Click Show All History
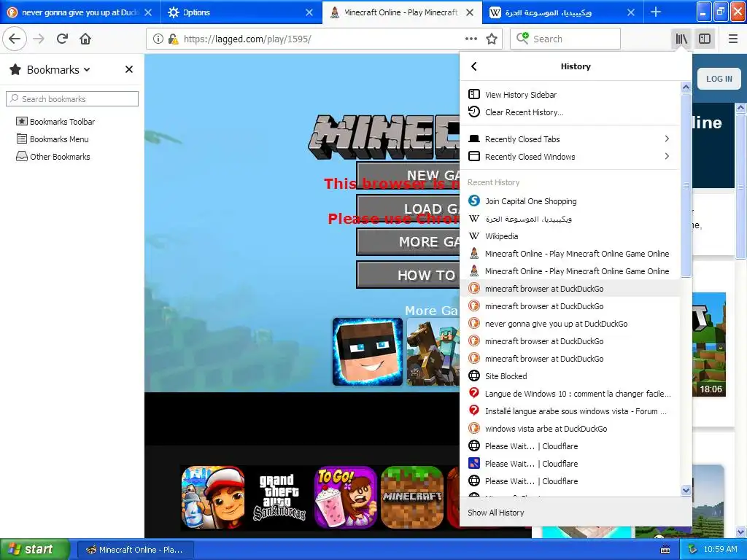The image size is (747, 560). (x=576, y=513)
